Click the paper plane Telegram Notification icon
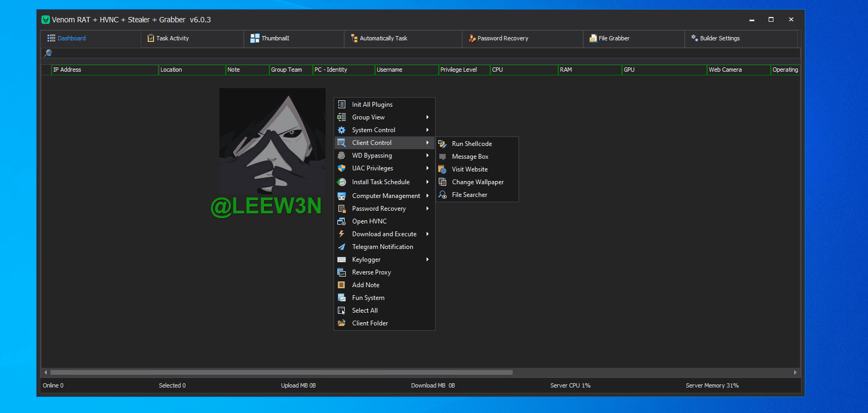This screenshot has width=868, height=413. click(342, 247)
